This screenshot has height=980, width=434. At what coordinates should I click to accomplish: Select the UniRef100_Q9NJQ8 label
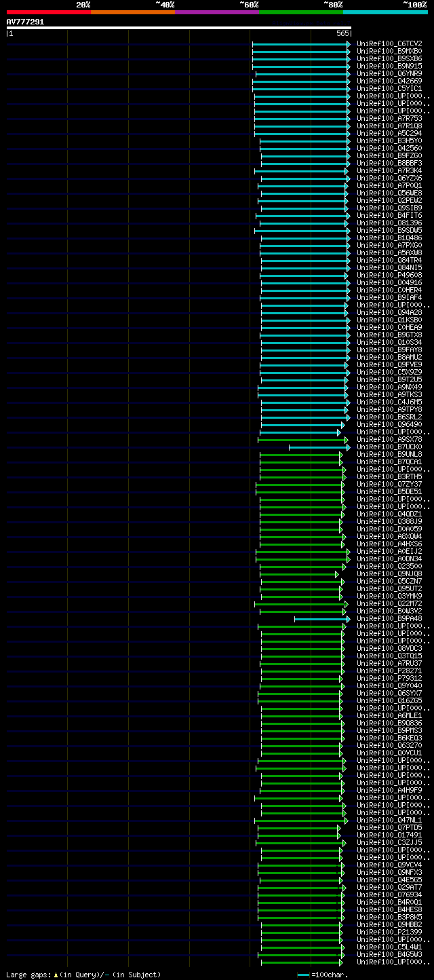[389, 573]
